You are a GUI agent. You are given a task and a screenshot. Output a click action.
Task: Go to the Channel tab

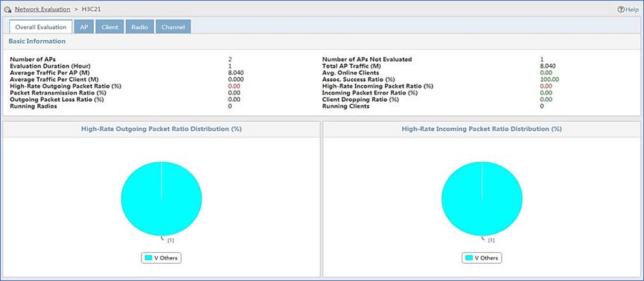tap(173, 27)
